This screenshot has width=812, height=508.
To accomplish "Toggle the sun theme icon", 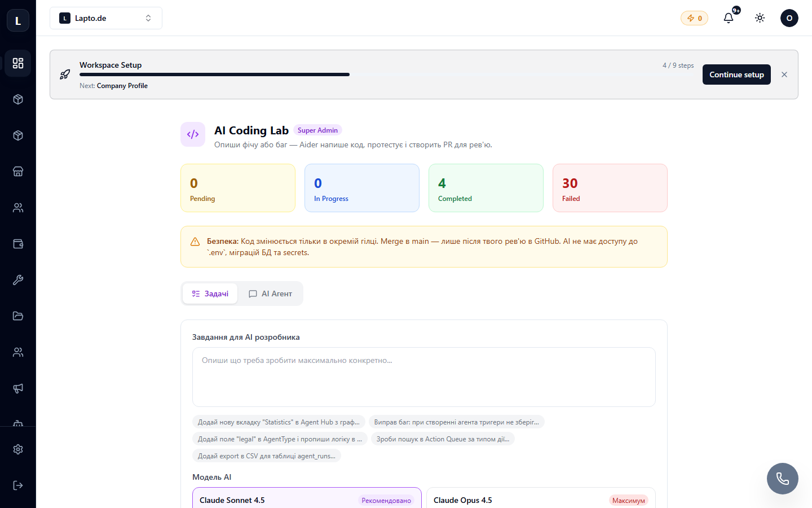I will (760, 18).
